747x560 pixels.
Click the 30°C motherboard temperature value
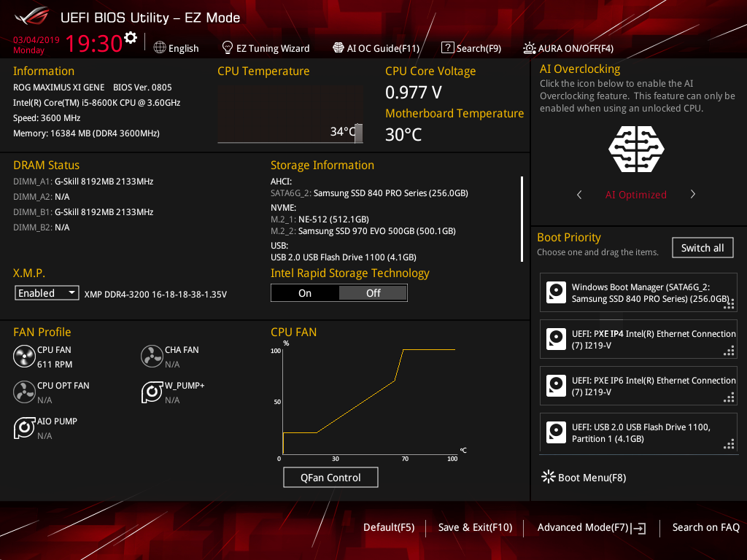coord(403,135)
